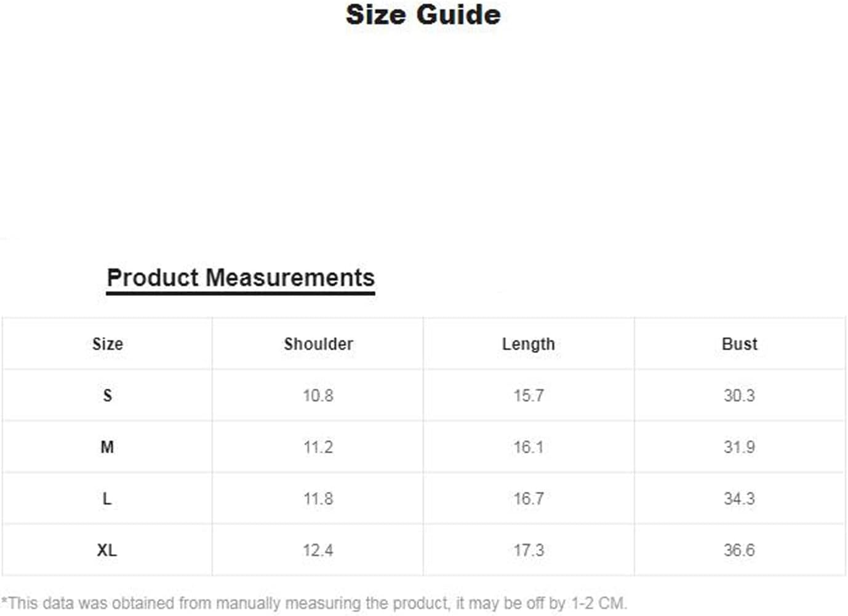Click the 15.7 length value
This screenshot has height=616, width=848.
529,396
